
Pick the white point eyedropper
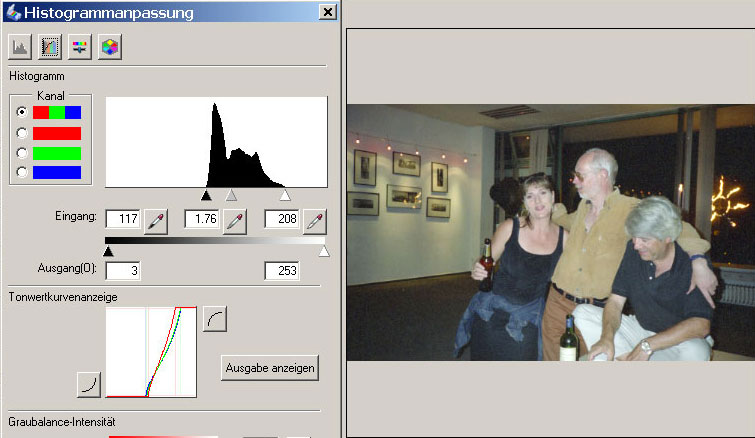point(315,219)
